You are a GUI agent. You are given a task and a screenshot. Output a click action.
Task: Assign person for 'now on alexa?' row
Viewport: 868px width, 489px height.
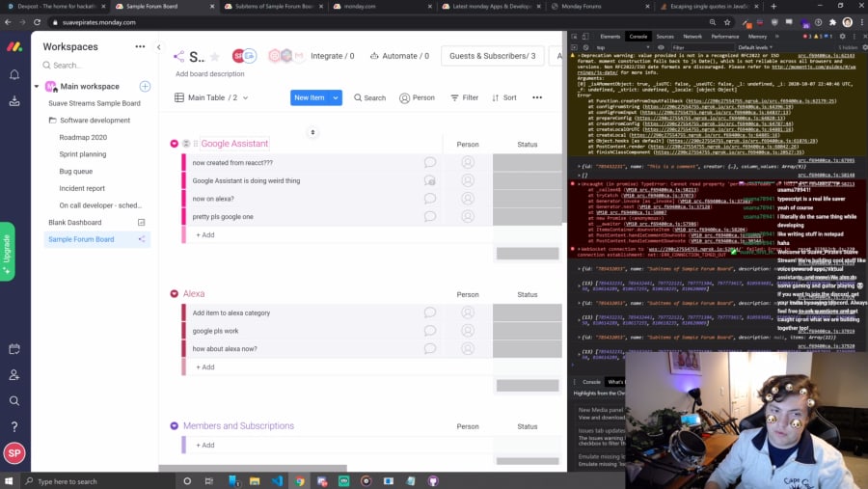click(x=468, y=199)
